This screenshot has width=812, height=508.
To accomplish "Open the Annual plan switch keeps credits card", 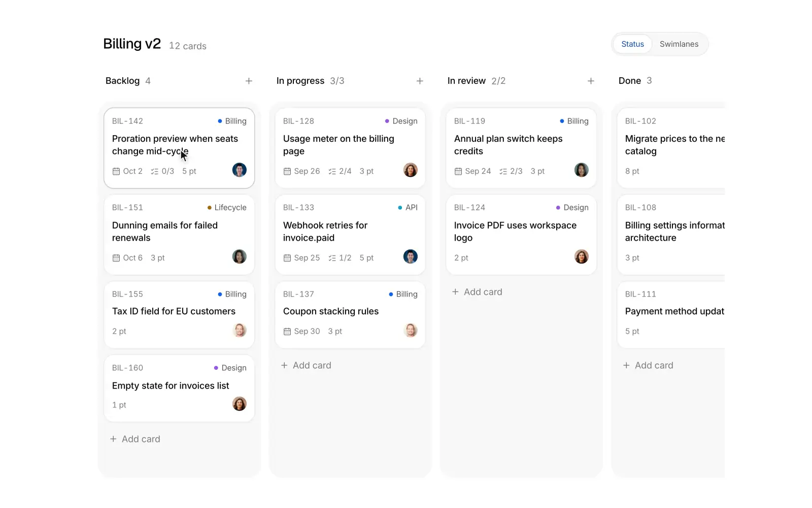I will coord(521,148).
